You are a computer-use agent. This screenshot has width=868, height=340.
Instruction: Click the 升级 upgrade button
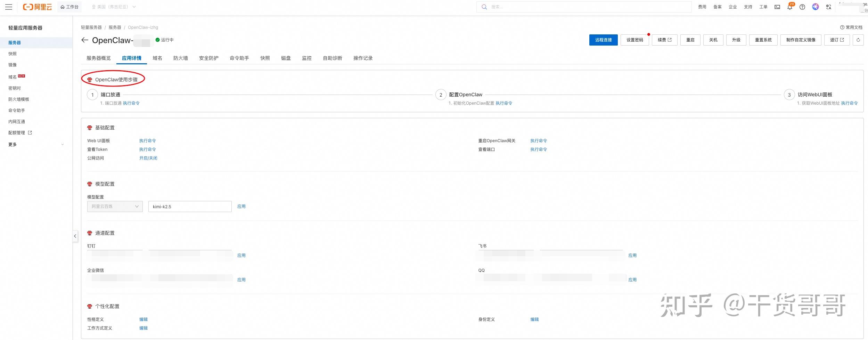[x=736, y=40]
